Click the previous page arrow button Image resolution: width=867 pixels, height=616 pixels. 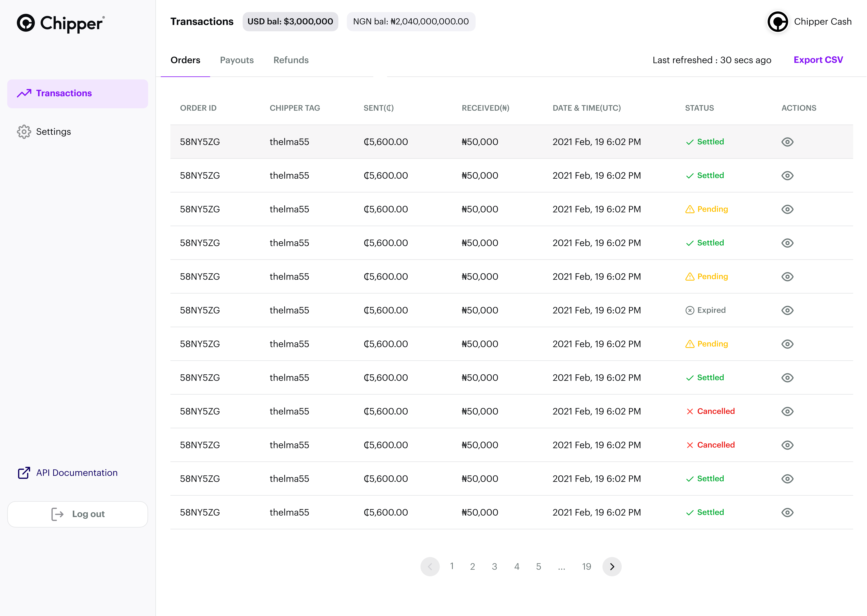click(430, 567)
